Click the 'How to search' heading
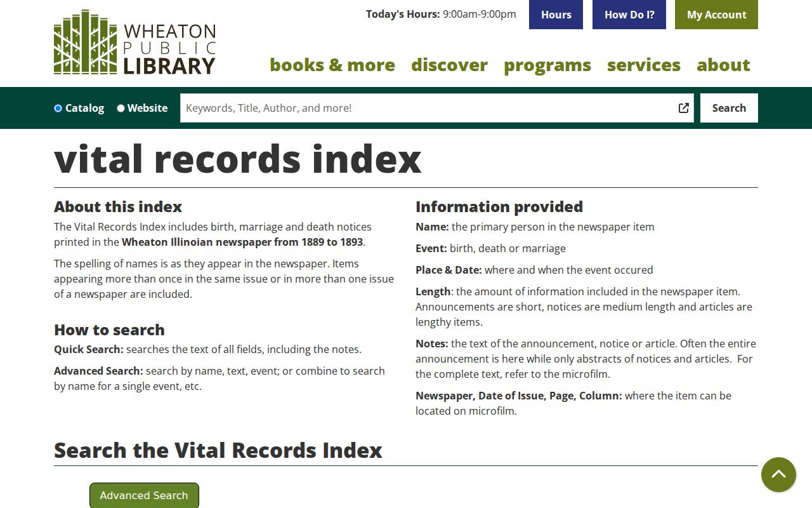 [x=109, y=330]
